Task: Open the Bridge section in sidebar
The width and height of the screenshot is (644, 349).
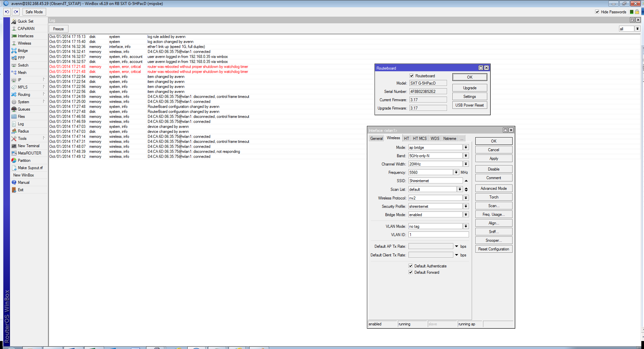Action: pos(23,51)
